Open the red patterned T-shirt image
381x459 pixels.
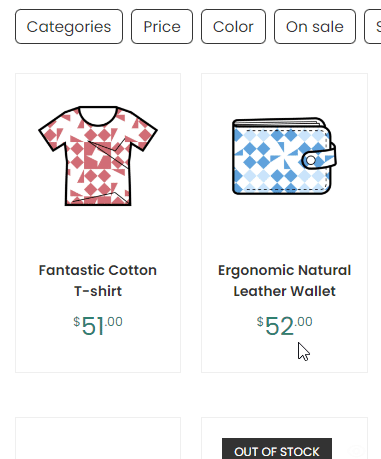click(98, 156)
